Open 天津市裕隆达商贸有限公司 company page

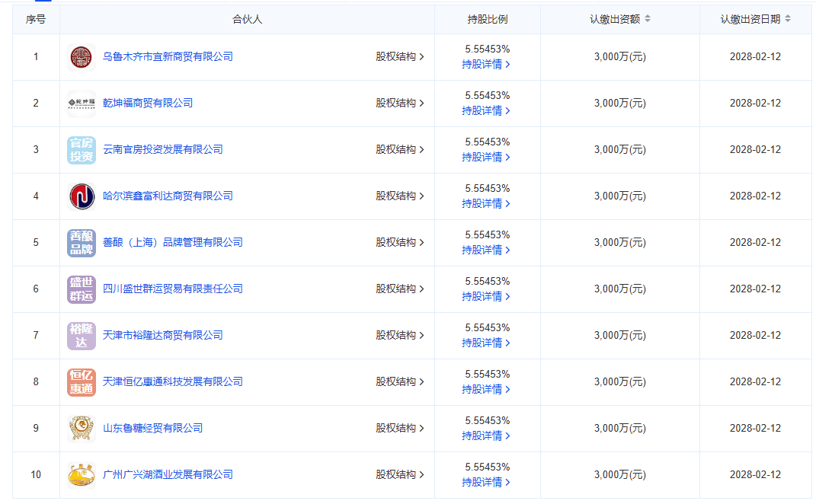[163, 335]
